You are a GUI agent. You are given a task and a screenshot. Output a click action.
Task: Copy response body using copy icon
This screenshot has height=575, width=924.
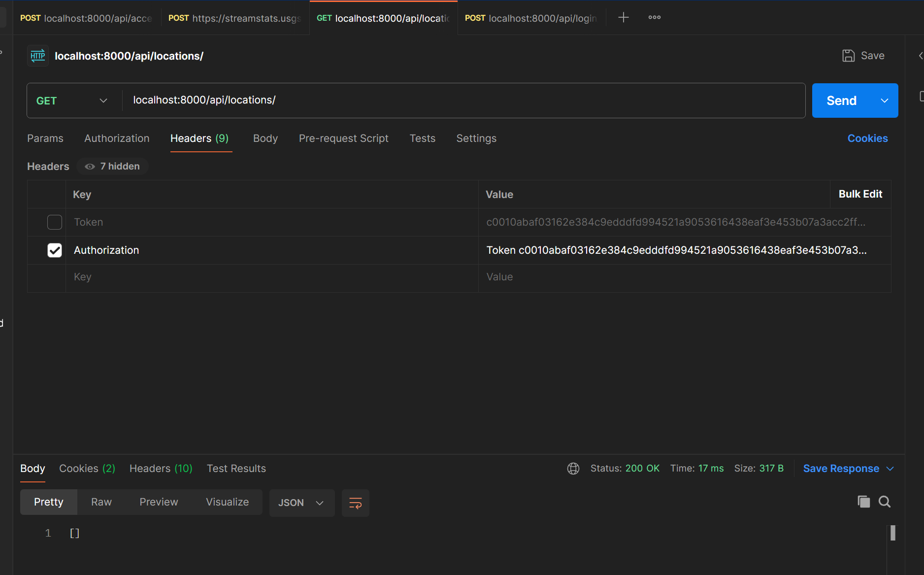tap(863, 502)
